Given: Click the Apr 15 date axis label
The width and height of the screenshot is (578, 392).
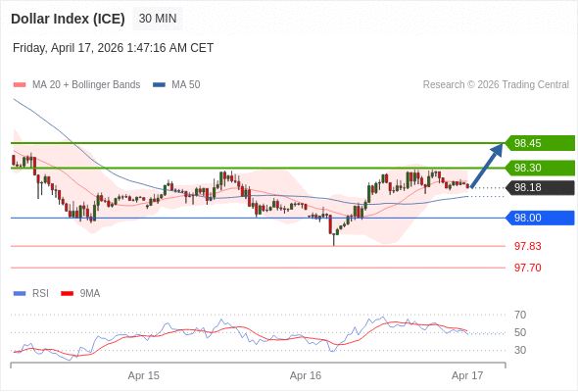Looking at the screenshot, I should tap(143, 375).
